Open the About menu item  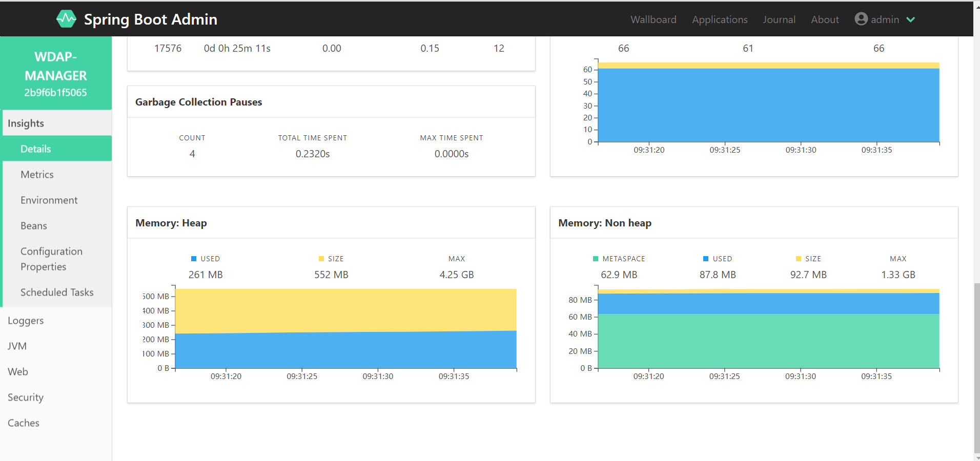point(825,19)
